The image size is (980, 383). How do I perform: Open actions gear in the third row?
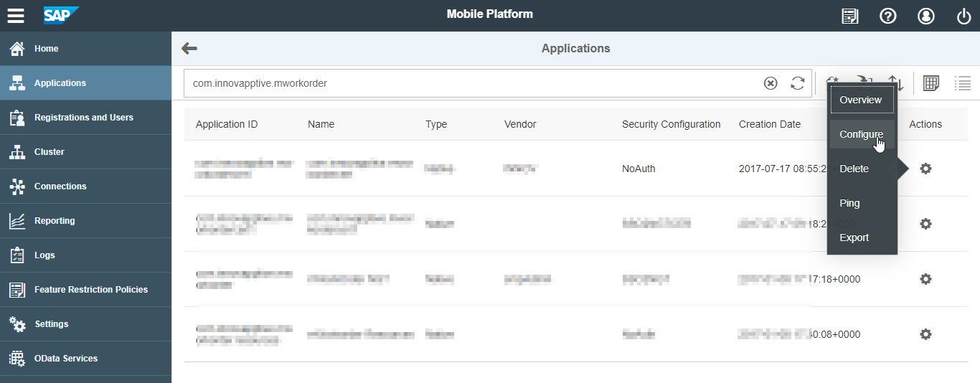[x=925, y=279]
